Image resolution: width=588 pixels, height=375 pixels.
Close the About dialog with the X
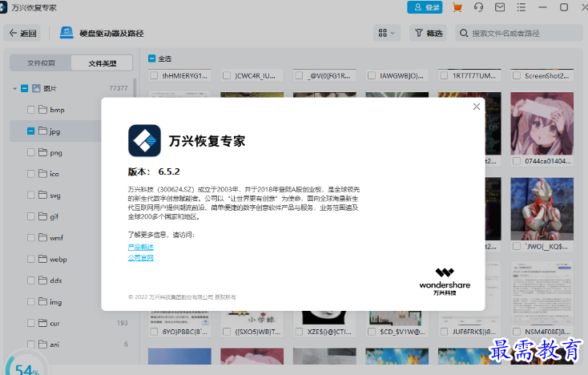(x=477, y=107)
